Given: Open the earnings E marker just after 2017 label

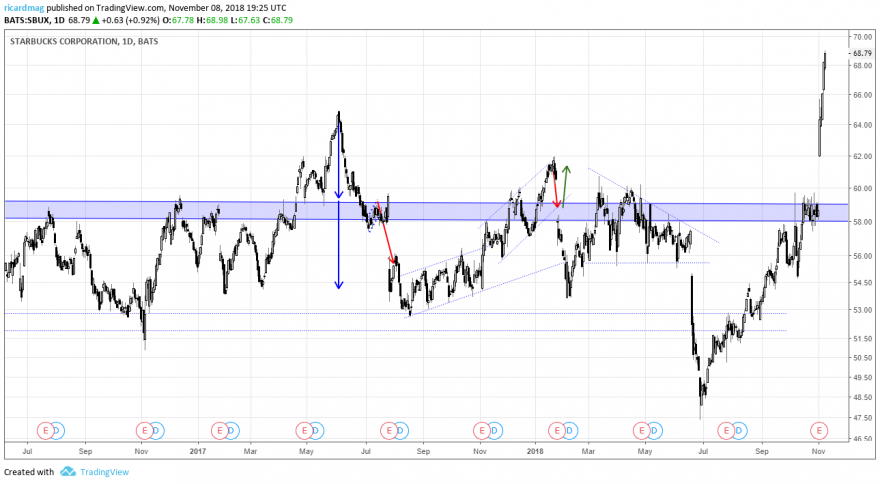Looking at the screenshot, I should tap(219, 431).
